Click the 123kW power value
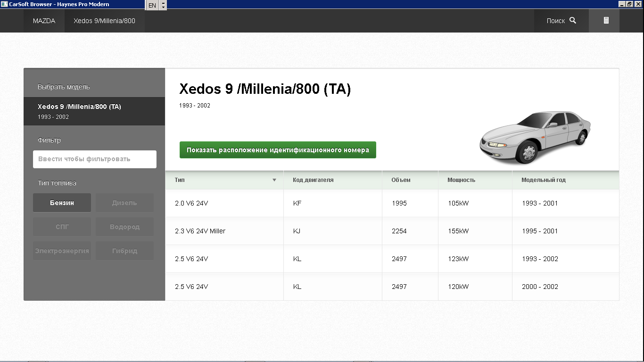Screen dimensions: 644x362 click(x=458, y=259)
